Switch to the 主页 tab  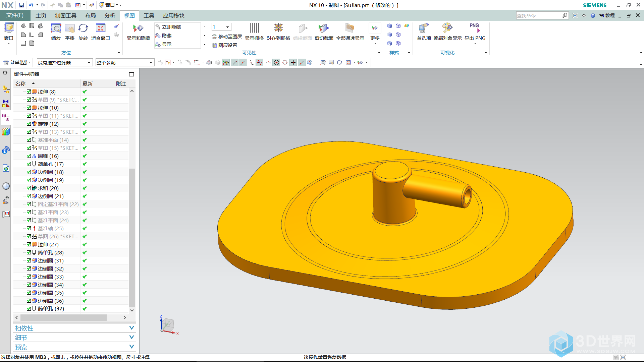pyautogui.click(x=41, y=15)
